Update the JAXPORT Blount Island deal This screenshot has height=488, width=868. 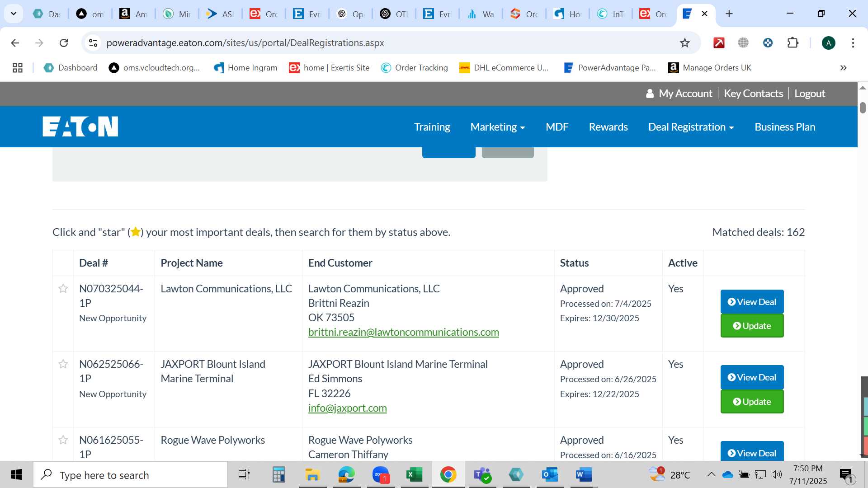pos(752,402)
